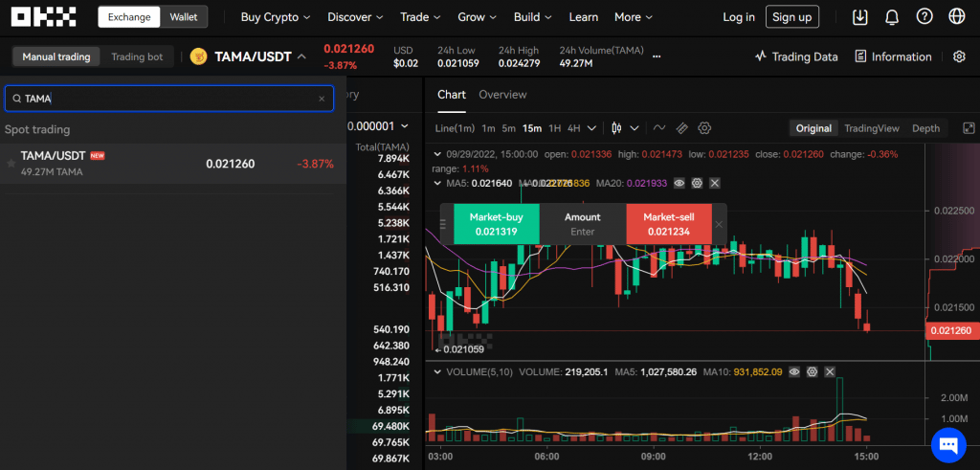Open the Learn menu

click(583, 17)
